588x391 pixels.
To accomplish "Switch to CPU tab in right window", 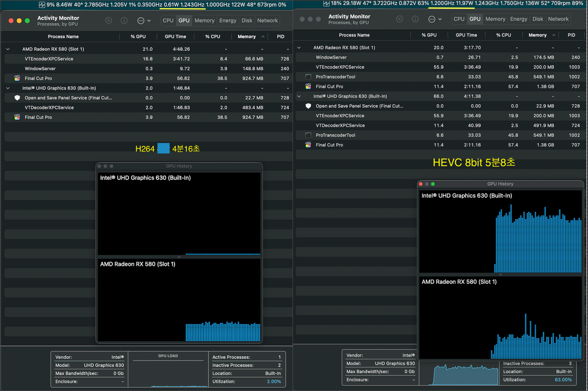I will pos(459,19).
